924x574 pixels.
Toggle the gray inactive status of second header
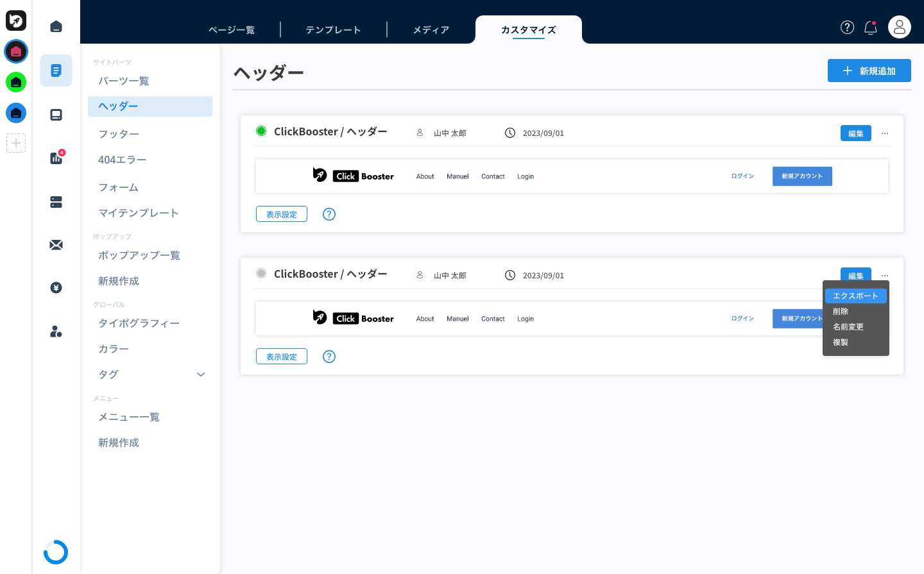point(261,273)
